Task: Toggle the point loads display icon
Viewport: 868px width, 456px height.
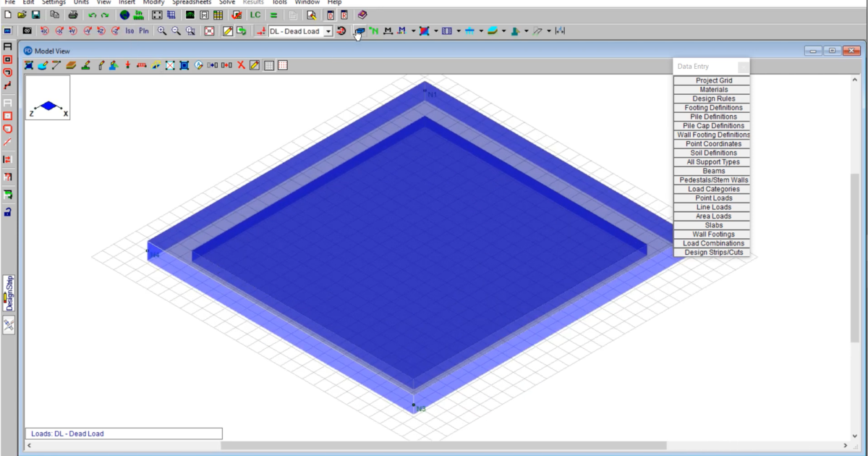Action: click(375, 31)
